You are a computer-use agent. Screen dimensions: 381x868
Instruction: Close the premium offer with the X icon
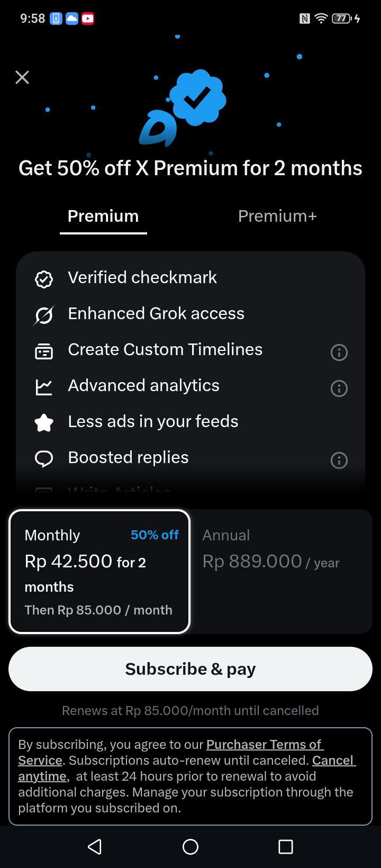tap(22, 77)
